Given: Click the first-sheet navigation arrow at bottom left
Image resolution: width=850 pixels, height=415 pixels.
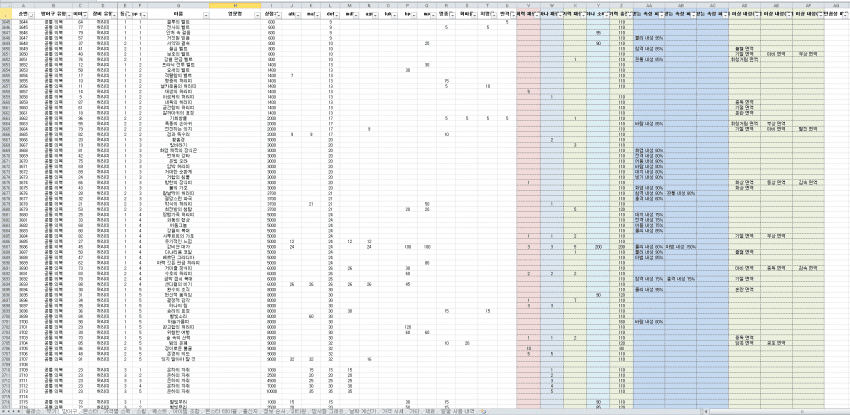Looking at the screenshot, I should click(x=4, y=411).
